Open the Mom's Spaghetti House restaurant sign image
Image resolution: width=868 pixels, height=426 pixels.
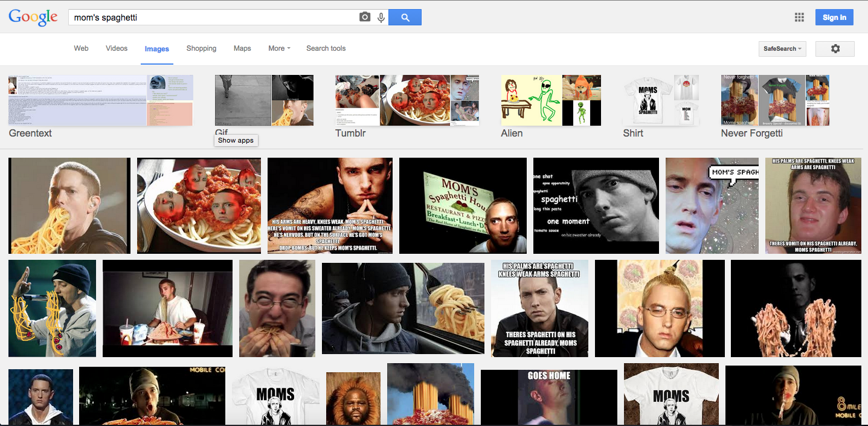click(463, 205)
